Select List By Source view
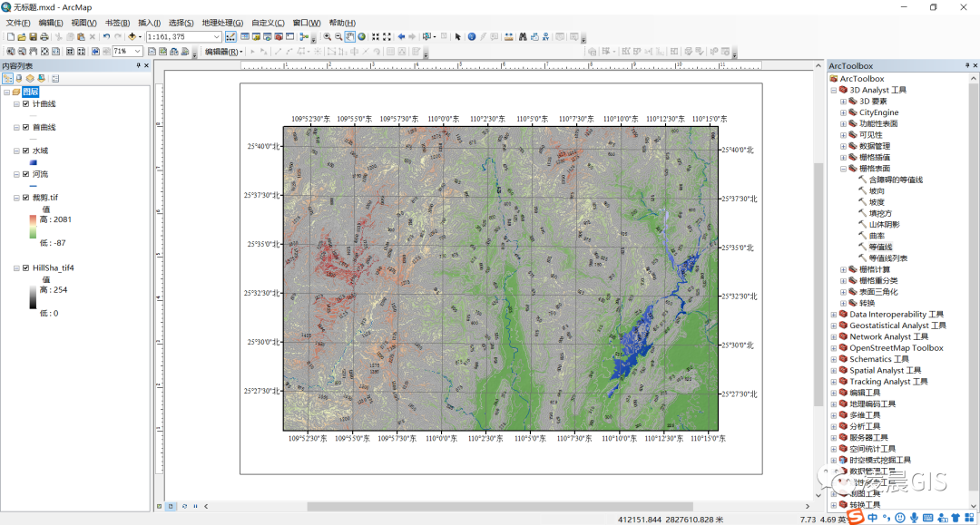Viewport: 980px width, 525px height. point(19,79)
